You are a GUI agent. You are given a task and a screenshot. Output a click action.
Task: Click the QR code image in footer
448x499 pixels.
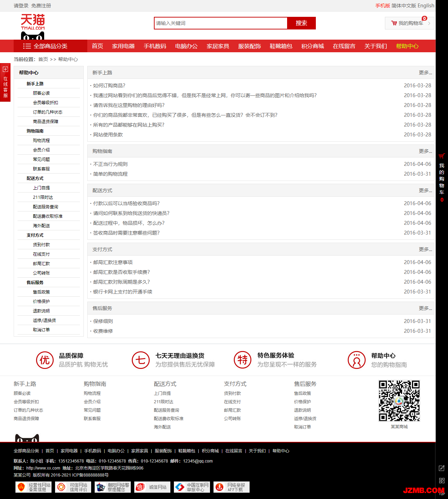pyautogui.click(x=399, y=401)
